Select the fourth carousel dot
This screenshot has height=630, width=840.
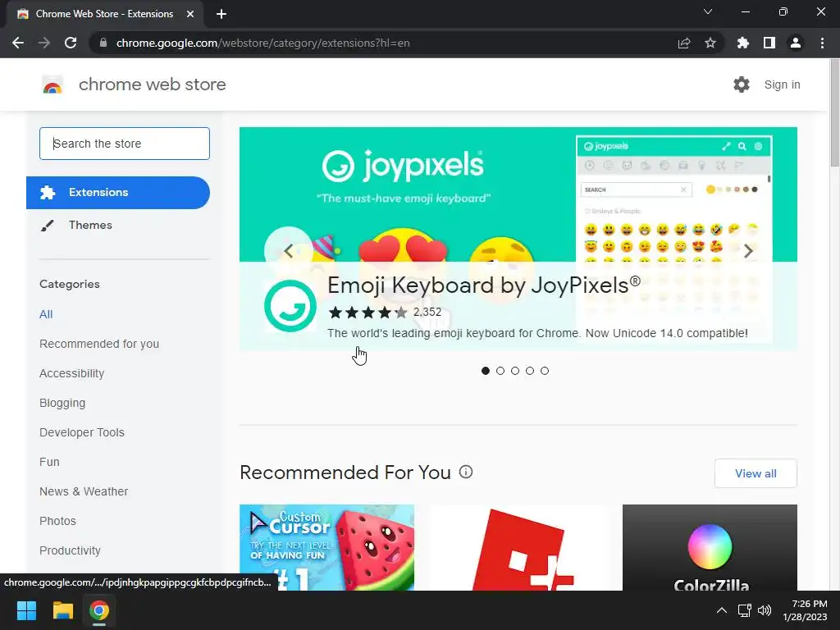click(x=530, y=371)
